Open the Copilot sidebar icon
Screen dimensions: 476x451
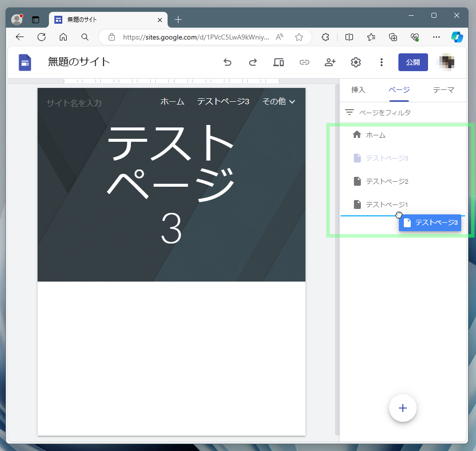[x=457, y=37]
